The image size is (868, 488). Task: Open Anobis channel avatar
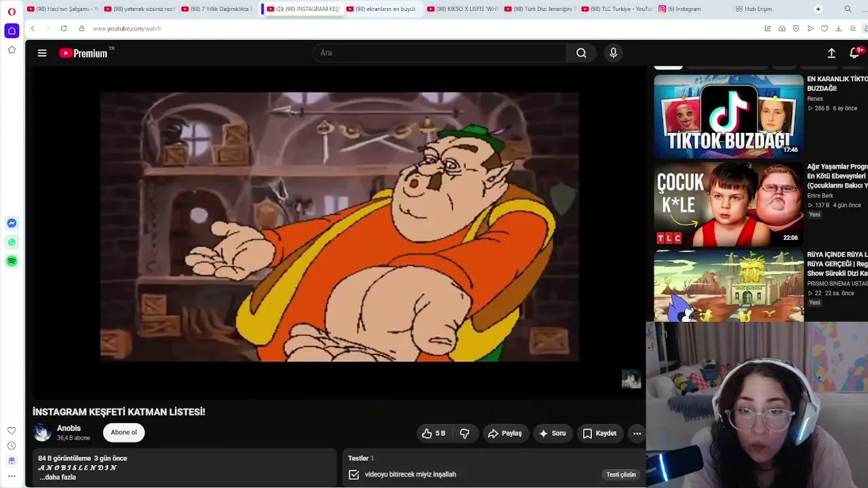pyautogui.click(x=42, y=432)
